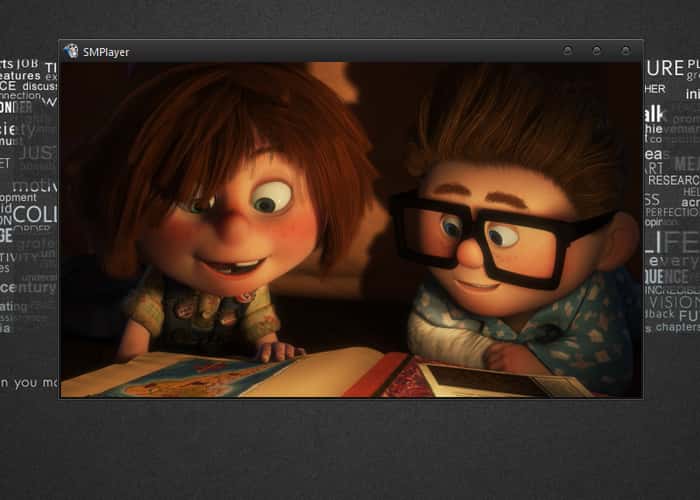Minimize the SMPlayer window
This screenshot has height=500, width=700.
[x=567, y=51]
